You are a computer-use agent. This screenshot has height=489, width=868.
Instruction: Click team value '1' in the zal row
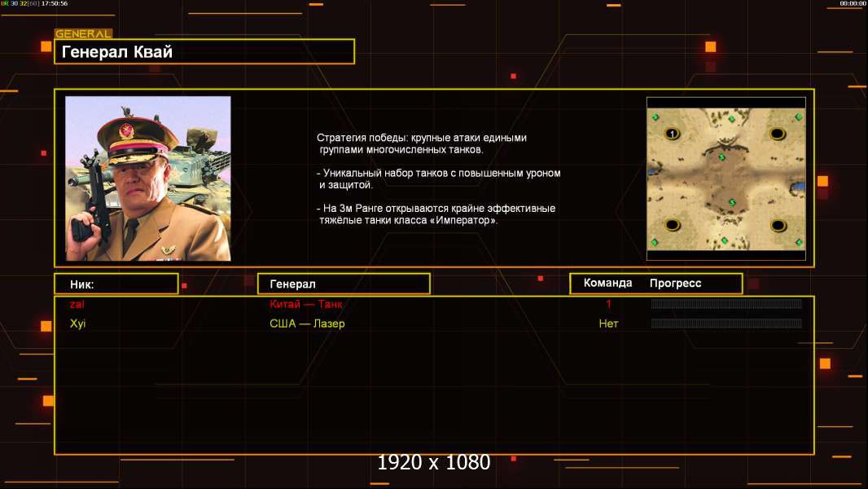point(608,303)
